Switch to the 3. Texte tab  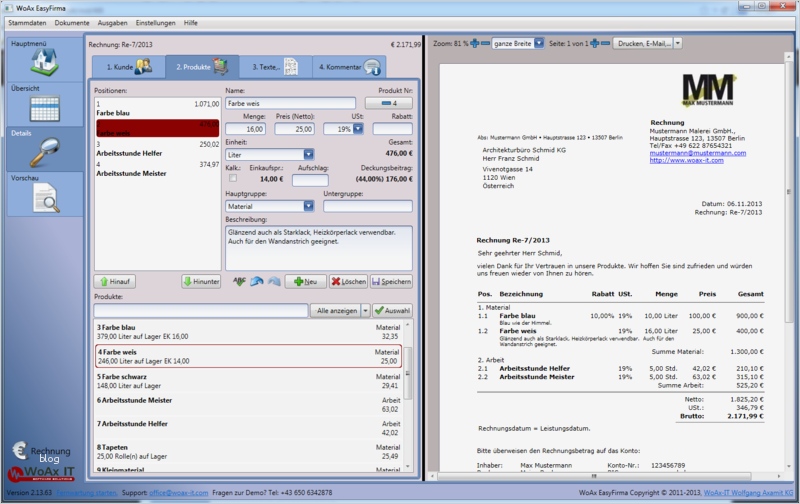272,67
